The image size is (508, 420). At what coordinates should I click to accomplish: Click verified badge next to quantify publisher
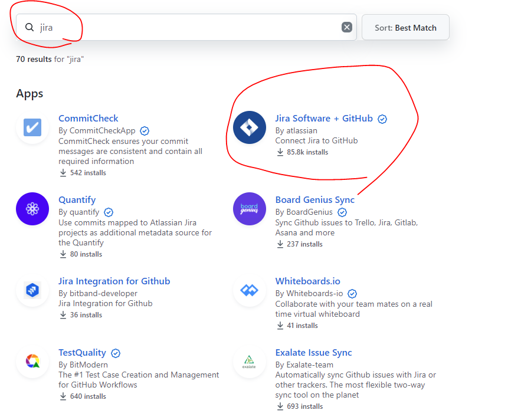point(109,212)
